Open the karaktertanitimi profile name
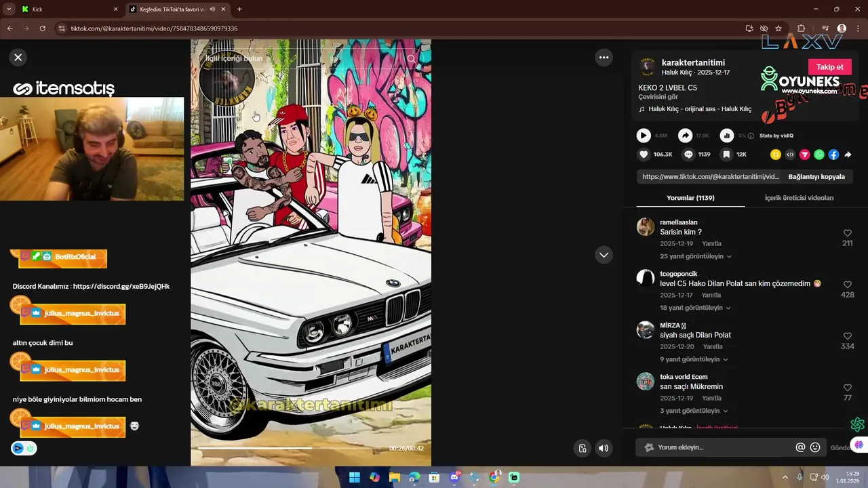868x488 pixels. click(693, 63)
